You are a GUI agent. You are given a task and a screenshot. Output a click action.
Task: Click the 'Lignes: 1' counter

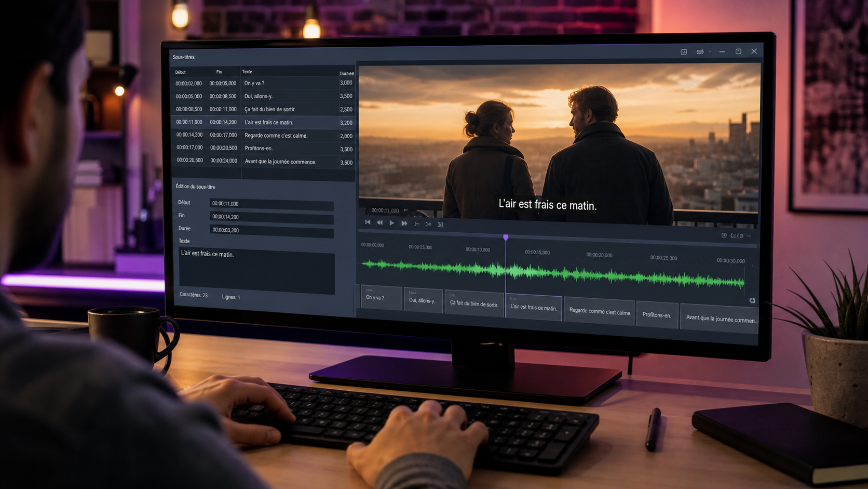tap(231, 297)
